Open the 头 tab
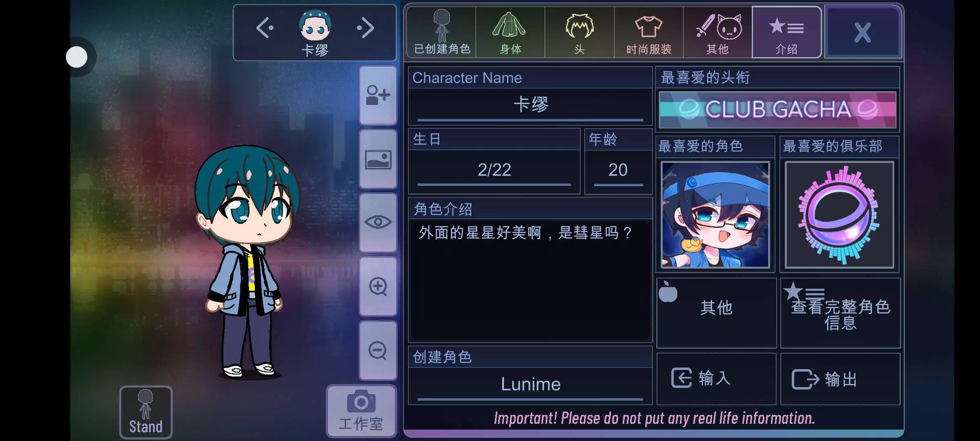Screen dimensions: 980x441 click(x=579, y=32)
